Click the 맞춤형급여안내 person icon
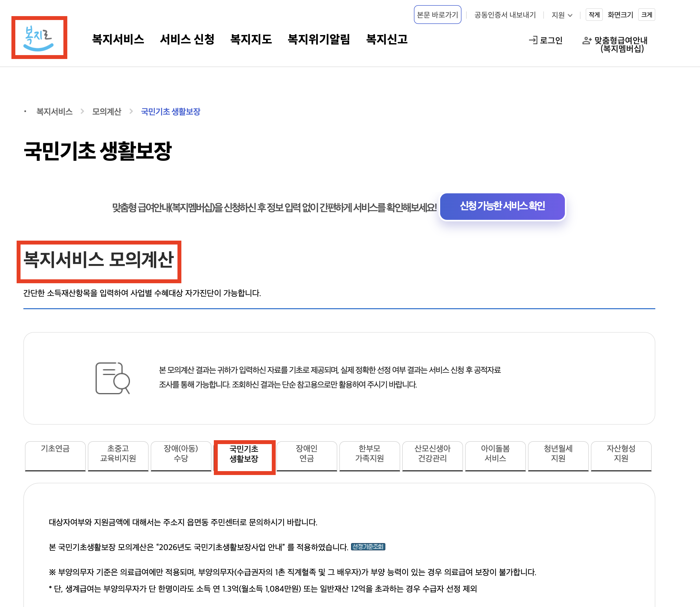 [x=586, y=41]
